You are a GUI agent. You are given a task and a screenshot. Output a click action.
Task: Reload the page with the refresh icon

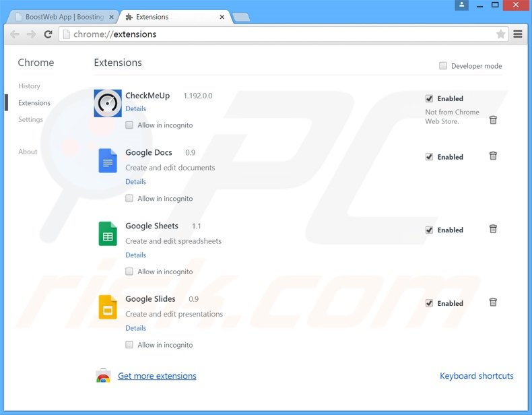[x=48, y=34]
